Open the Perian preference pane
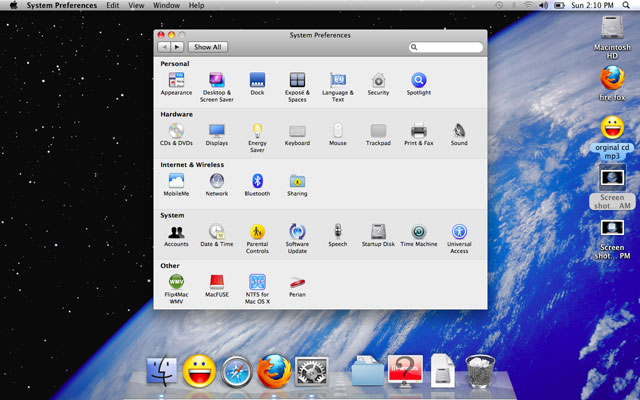Image resolution: width=640 pixels, height=400 pixels. pos(297,286)
